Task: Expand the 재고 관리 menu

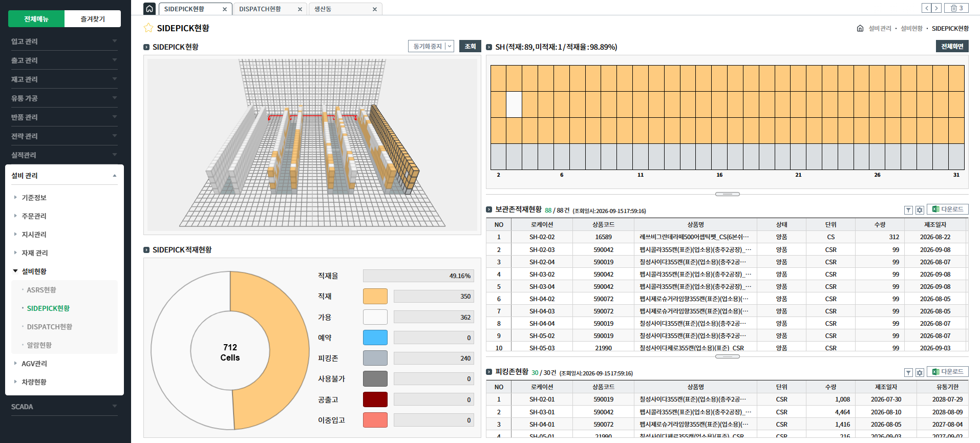Action: tap(65, 79)
